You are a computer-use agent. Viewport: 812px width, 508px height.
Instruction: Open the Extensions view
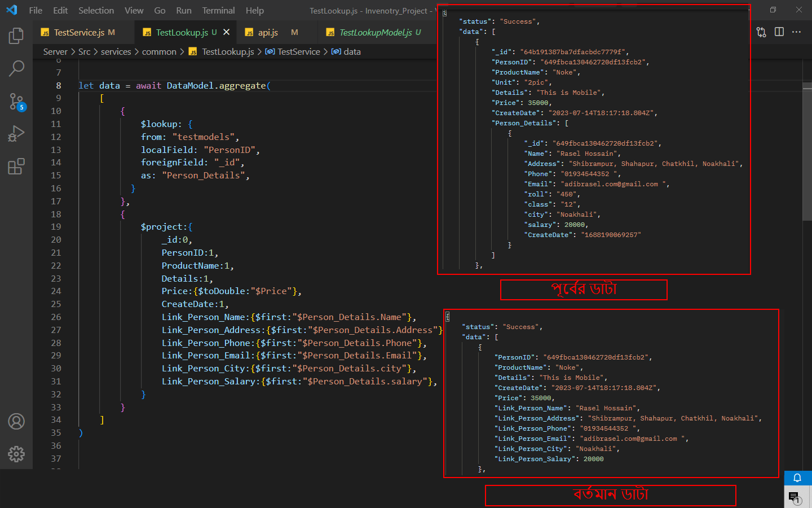coord(16,167)
